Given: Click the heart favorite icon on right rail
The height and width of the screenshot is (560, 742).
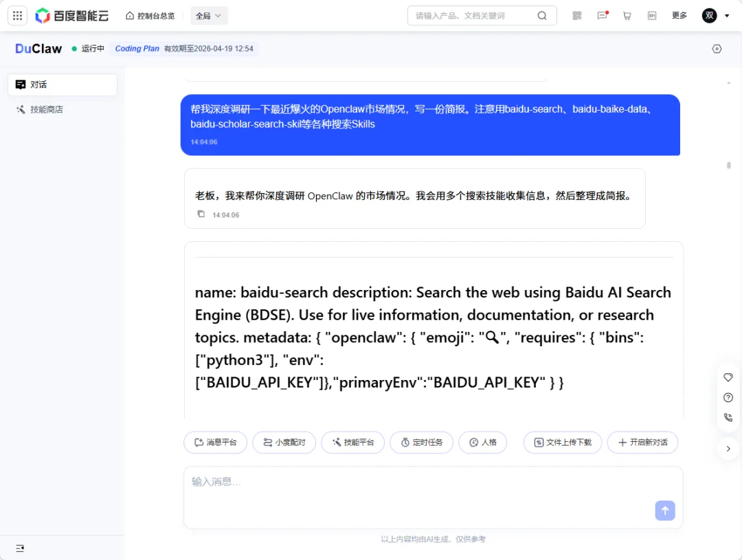Looking at the screenshot, I should click(x=728, y=377).
